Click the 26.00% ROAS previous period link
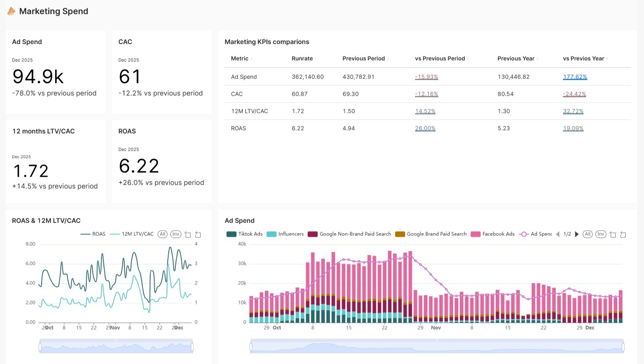The image size is (644, 364). pos(425,129)
